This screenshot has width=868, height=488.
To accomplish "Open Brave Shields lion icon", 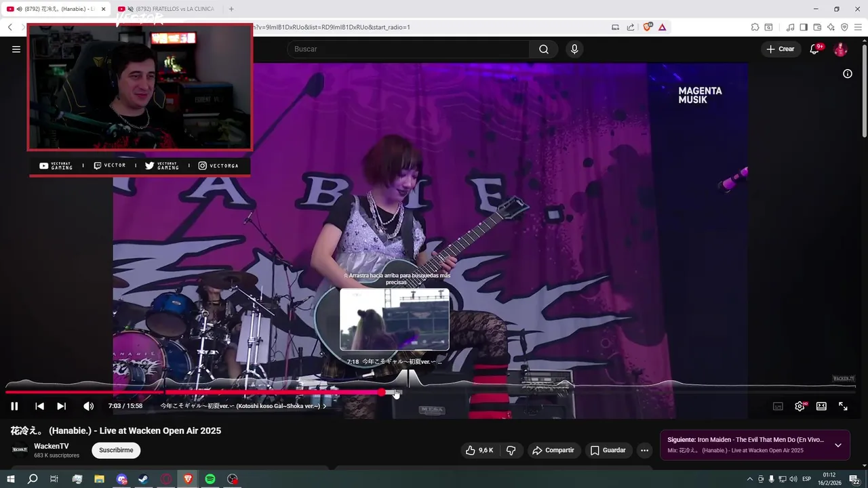I will click(648, 27).
